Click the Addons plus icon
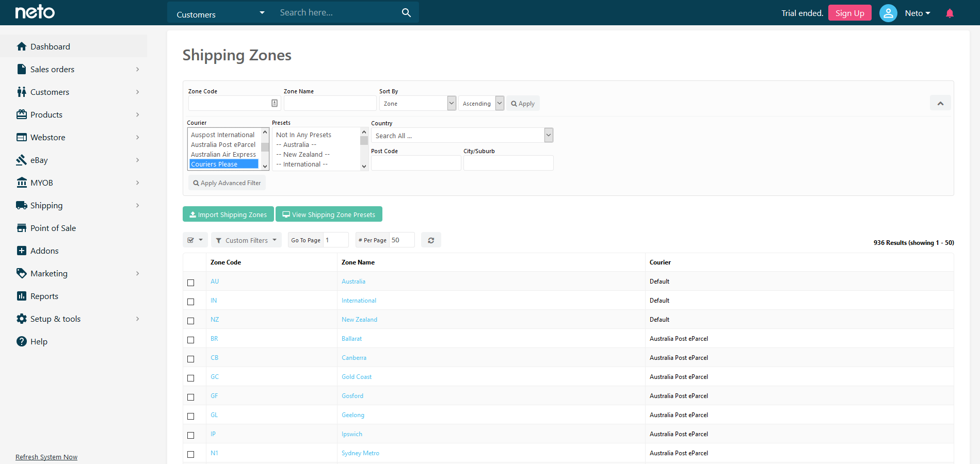The image size is (980, 464). (22, 251)
